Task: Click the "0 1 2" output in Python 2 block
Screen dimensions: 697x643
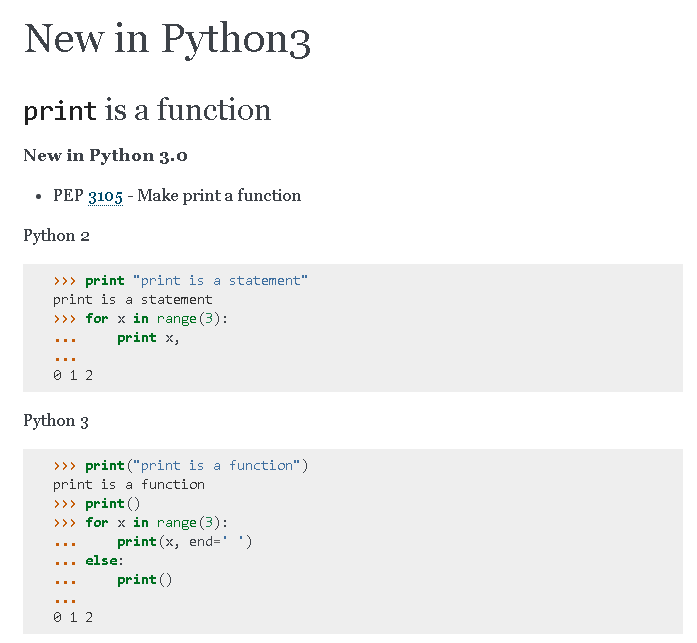Action: 73,376
